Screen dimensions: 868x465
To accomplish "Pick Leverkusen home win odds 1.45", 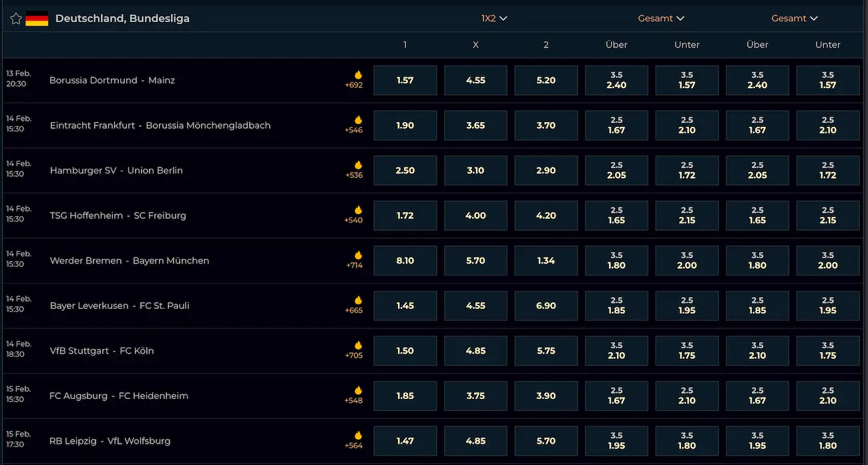I will click(405, 306).
